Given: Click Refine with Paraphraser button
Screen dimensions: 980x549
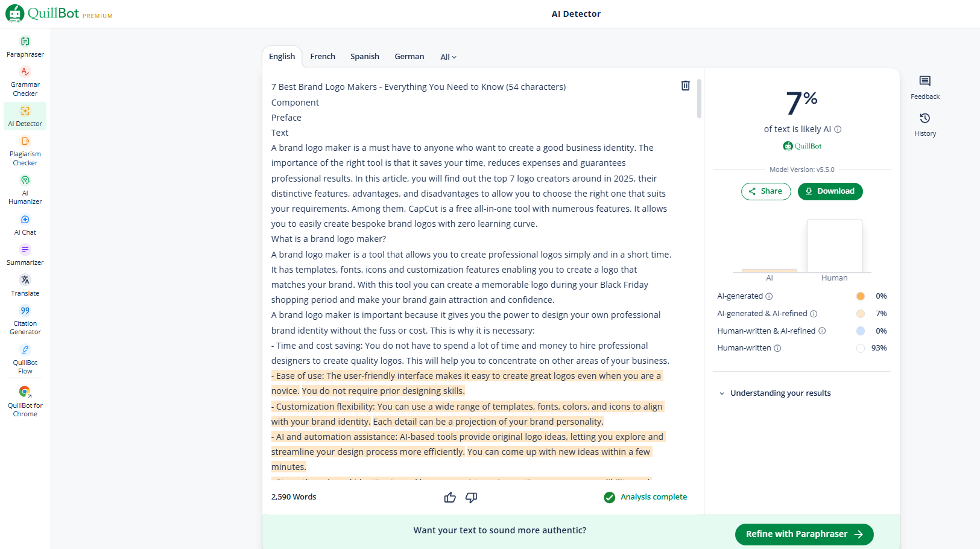Looking at the screenshot, I should [804, 534].
